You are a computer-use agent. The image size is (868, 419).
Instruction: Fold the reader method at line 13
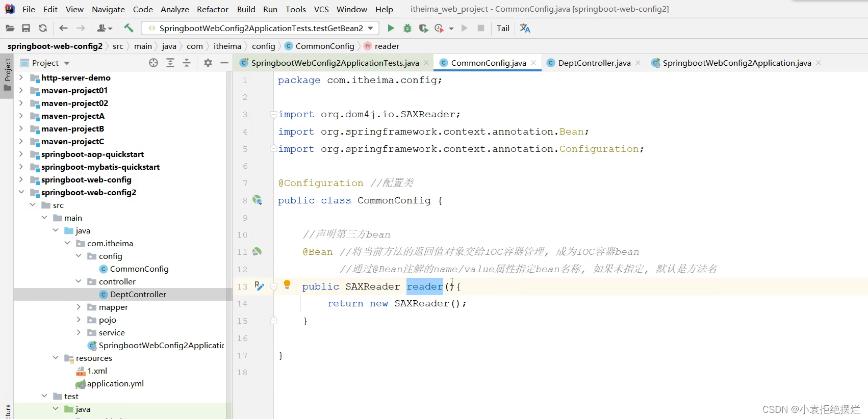coord(274,286)
